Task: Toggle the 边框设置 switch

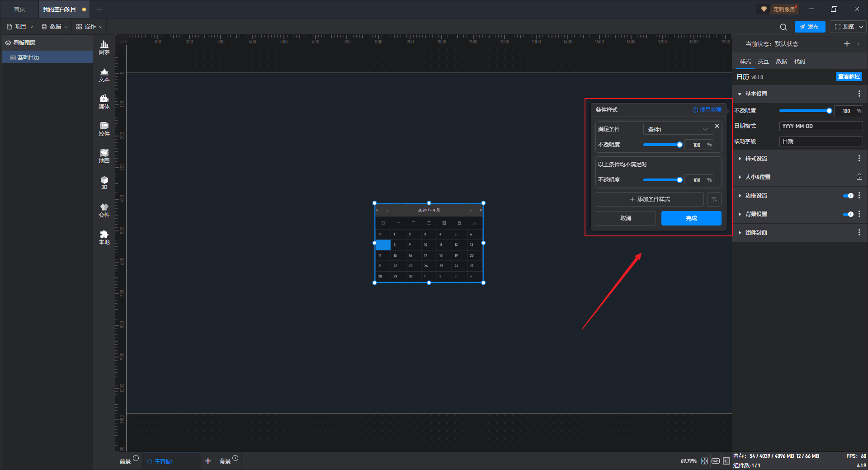Action: coord(848,196)
